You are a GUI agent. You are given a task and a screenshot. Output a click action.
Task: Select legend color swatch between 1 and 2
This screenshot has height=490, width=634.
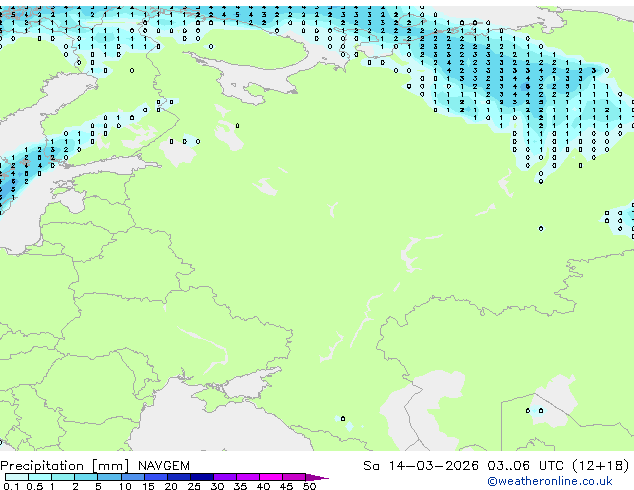coord(63,477)
